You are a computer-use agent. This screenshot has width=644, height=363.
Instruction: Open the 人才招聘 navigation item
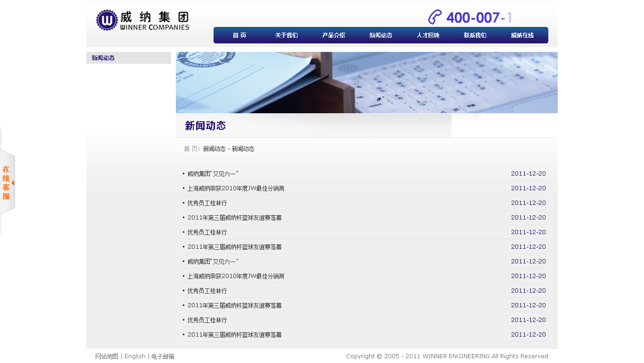pos(428,35)
